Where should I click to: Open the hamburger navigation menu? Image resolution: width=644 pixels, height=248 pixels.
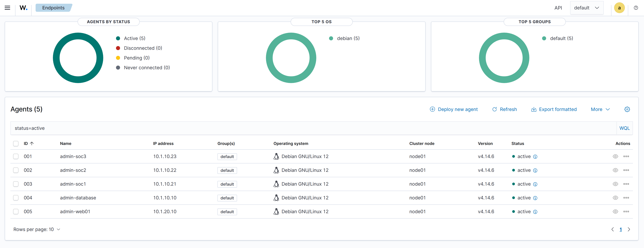[8, 8]
